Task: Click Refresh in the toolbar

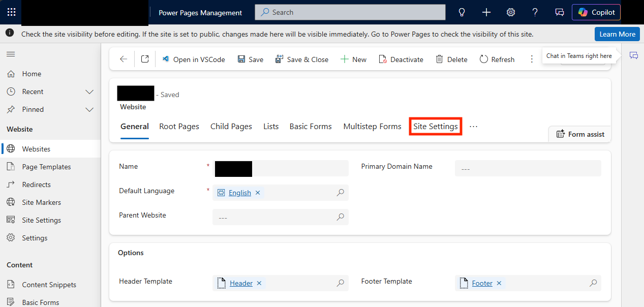Action: pyautogui.click(x=497, y=59)
